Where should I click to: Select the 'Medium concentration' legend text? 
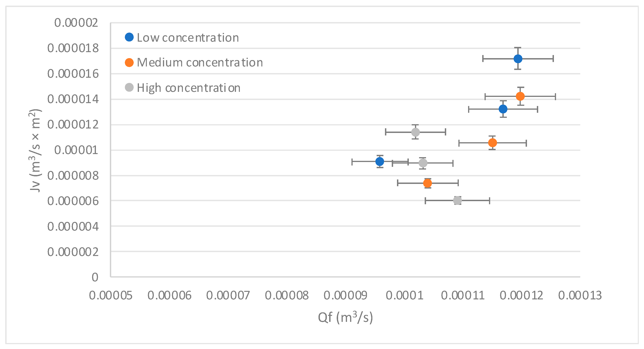point(200,63)
